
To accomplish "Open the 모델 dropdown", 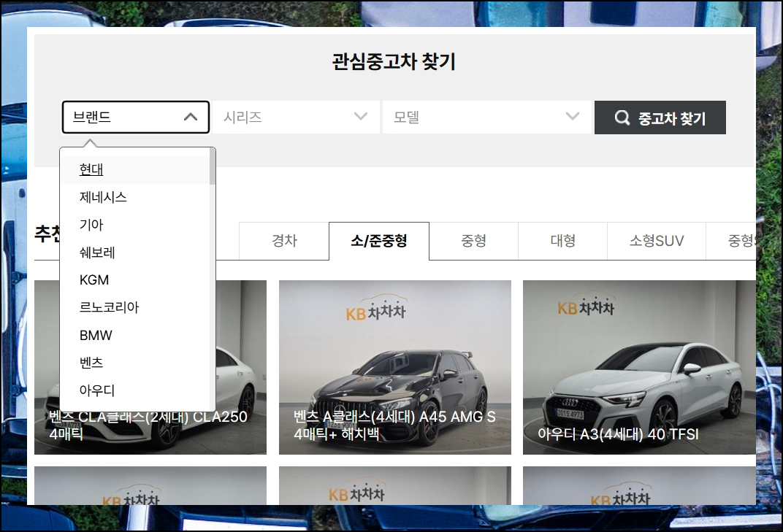I will 487,117.
